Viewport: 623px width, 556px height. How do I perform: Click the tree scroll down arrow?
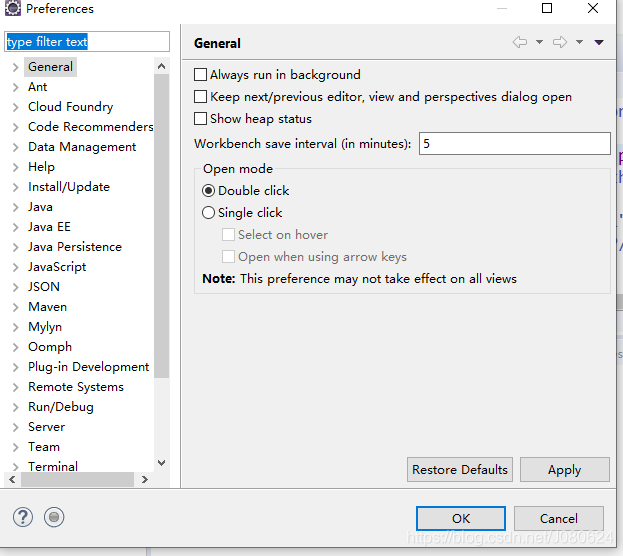[x=161, y=463]
